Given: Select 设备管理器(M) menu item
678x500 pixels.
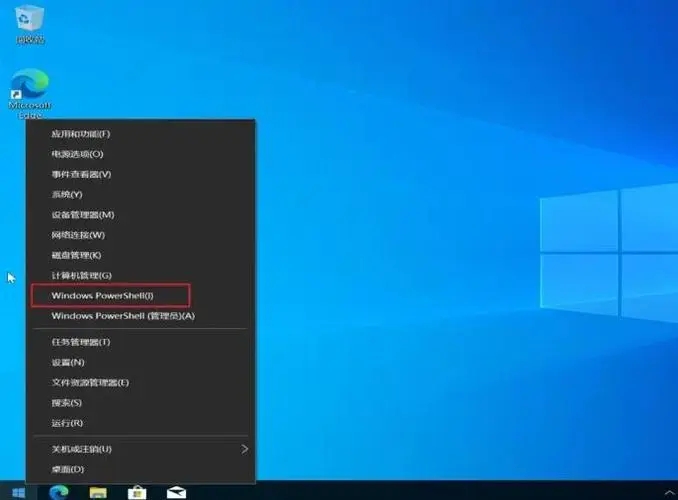Looking at the screenshot, I should [x=83, y=215].
